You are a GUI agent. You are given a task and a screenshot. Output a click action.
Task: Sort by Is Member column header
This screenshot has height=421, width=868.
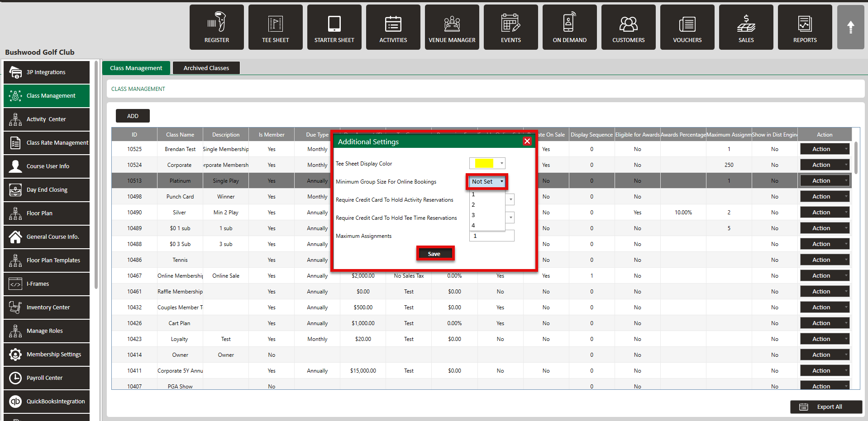272,135
